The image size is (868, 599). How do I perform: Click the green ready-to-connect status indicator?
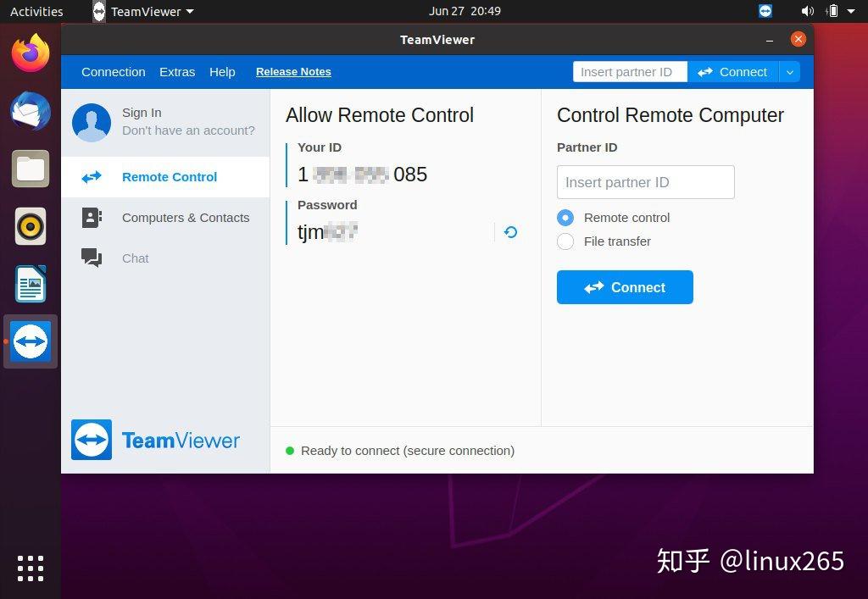[289, 451]
